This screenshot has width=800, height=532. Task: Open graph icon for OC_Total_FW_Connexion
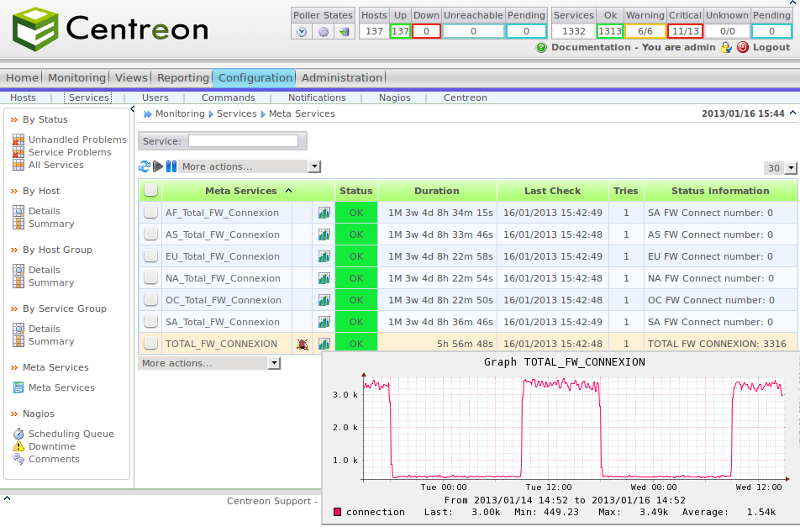(x=324, y=300)
